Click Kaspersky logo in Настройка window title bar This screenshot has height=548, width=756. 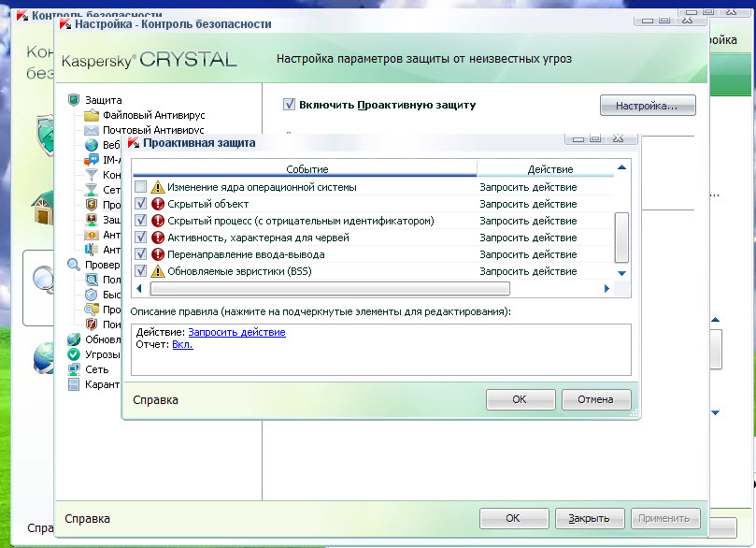click(65, 23)
